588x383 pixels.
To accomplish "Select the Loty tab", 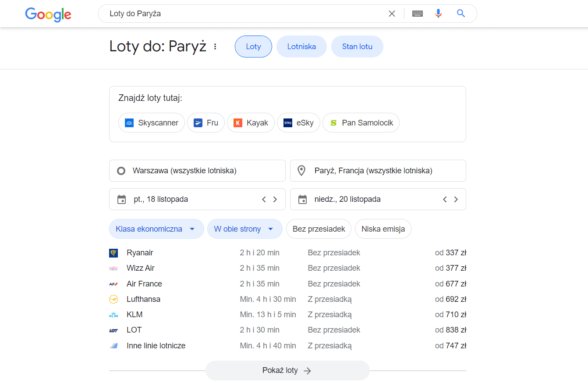I will 253,47.
